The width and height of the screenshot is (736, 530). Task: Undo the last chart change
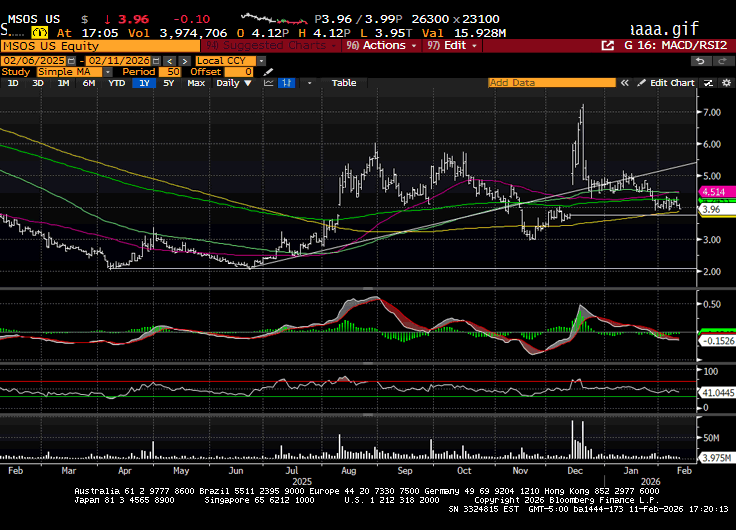[x=700, y=61]
